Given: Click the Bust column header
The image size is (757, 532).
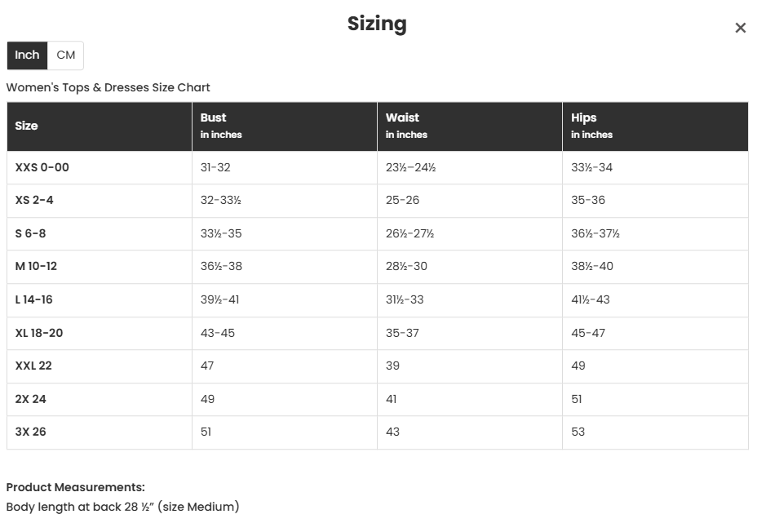Looking at the screenshot, I should tap(214, 117).
